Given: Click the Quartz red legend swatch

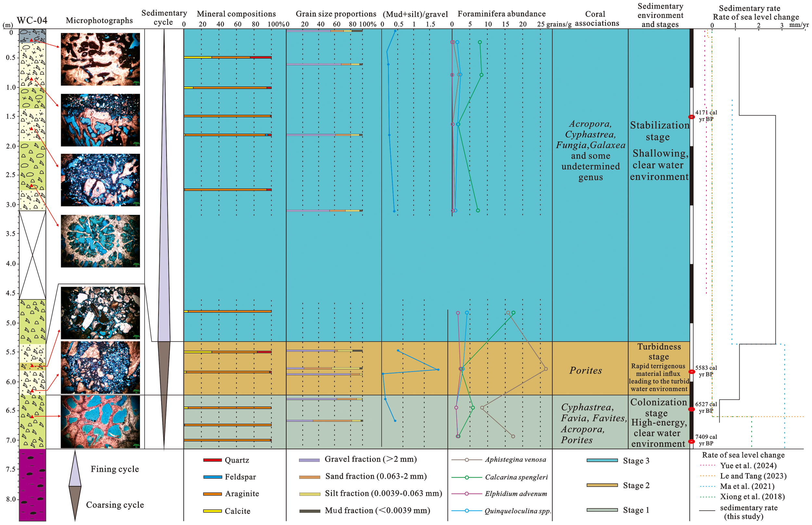Looking at the screenshot, I should pyautogui.click(x=212, y=460).
